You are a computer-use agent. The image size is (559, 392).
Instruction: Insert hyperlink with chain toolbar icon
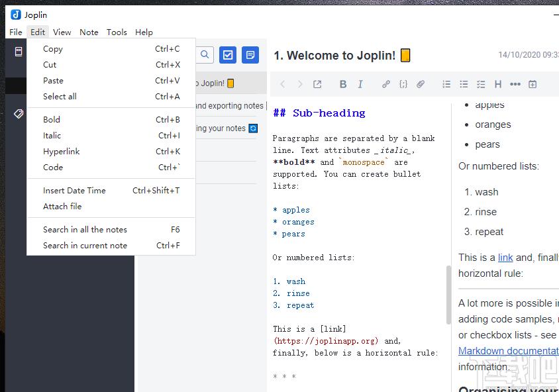tap(385, 84)
